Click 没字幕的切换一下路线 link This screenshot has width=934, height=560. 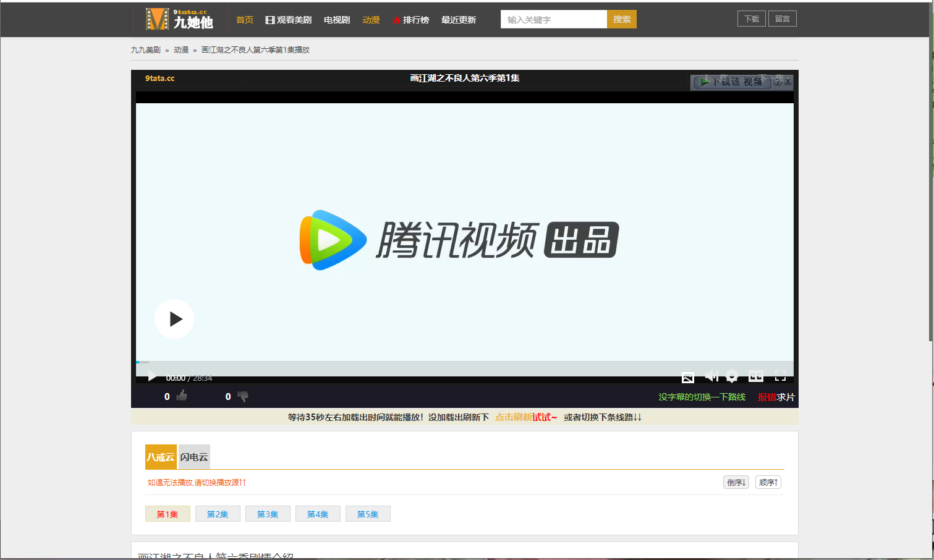tap(702, 397)
